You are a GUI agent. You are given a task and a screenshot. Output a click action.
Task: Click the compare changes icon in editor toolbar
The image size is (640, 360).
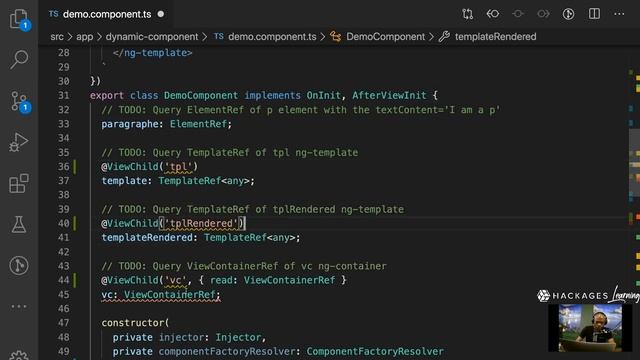[467, 14]
